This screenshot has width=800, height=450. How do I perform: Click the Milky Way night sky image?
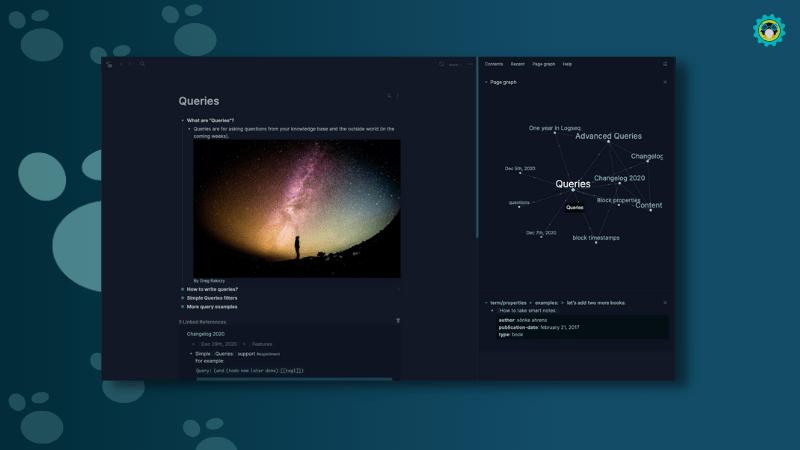[x=296, y=208]
